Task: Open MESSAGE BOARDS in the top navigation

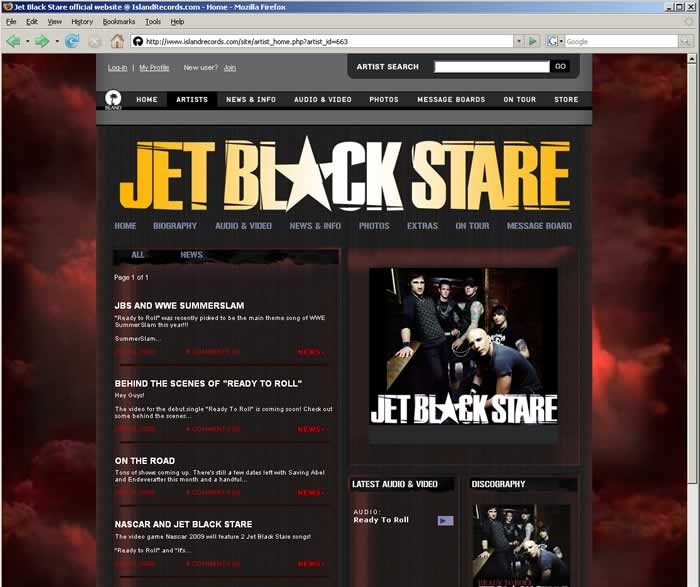Action: [451, 100]
